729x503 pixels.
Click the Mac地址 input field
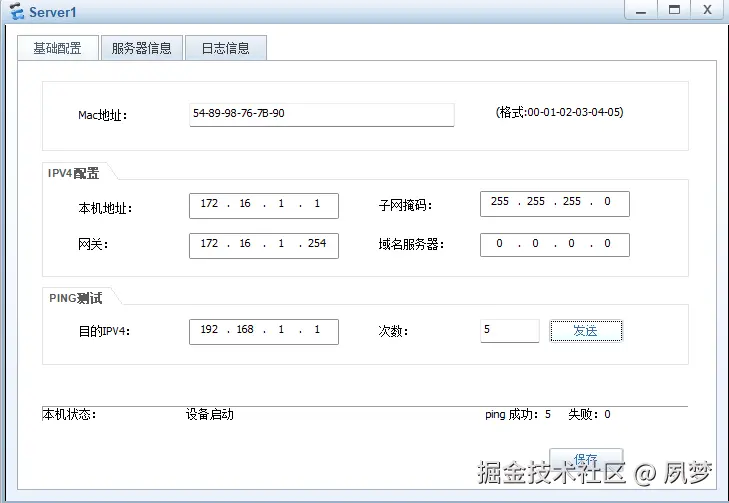[321, 114]
